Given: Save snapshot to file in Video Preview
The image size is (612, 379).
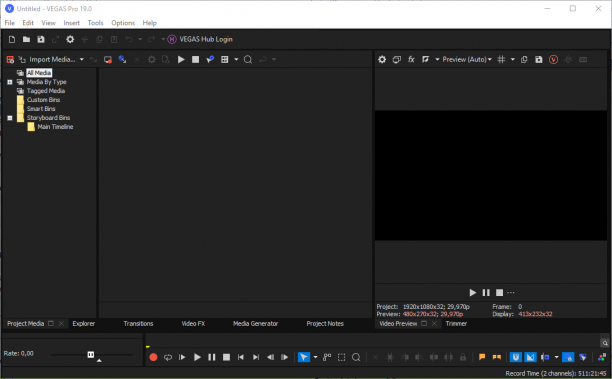Looking at the screenshot, I should (x=539, y=59).
